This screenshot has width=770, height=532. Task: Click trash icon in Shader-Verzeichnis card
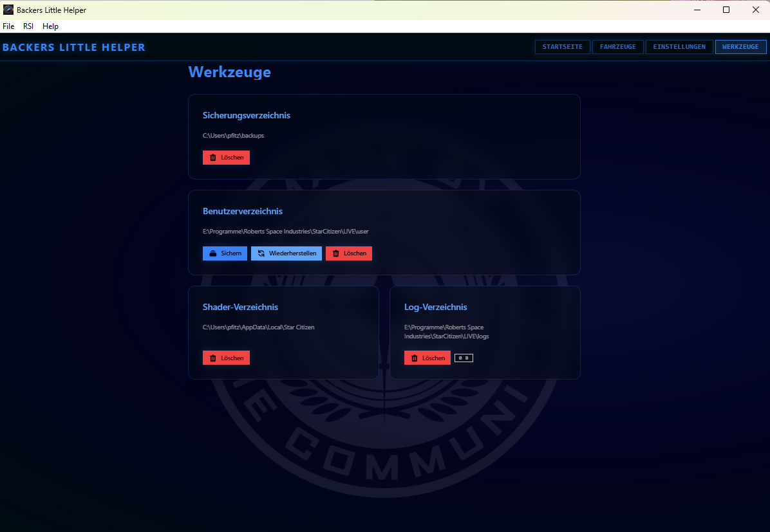213,358
